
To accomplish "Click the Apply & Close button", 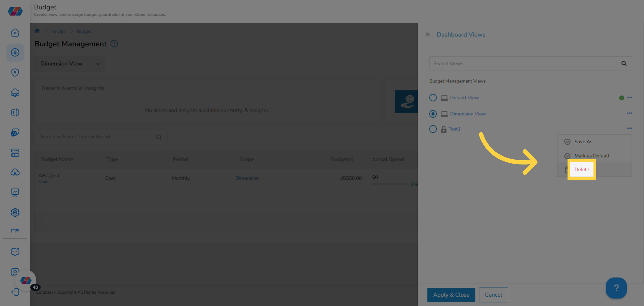I will click(451, 295).
